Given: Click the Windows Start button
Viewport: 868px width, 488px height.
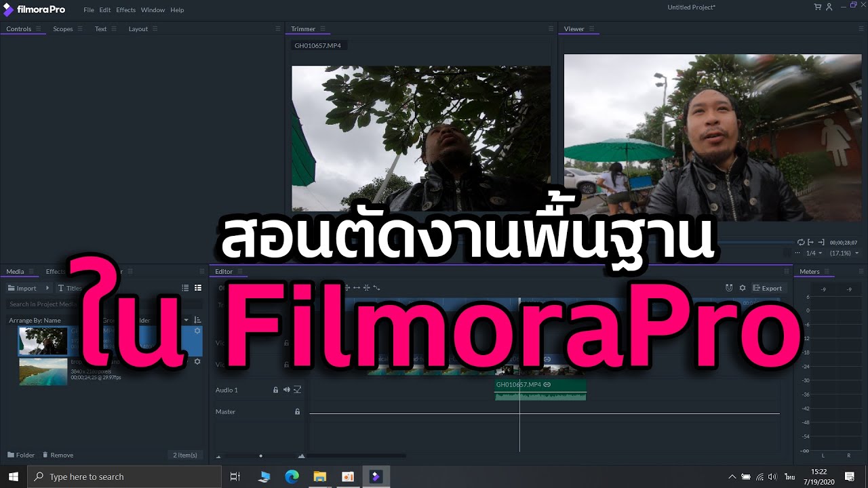Looking at the screenshot, I should pos(14,476).
